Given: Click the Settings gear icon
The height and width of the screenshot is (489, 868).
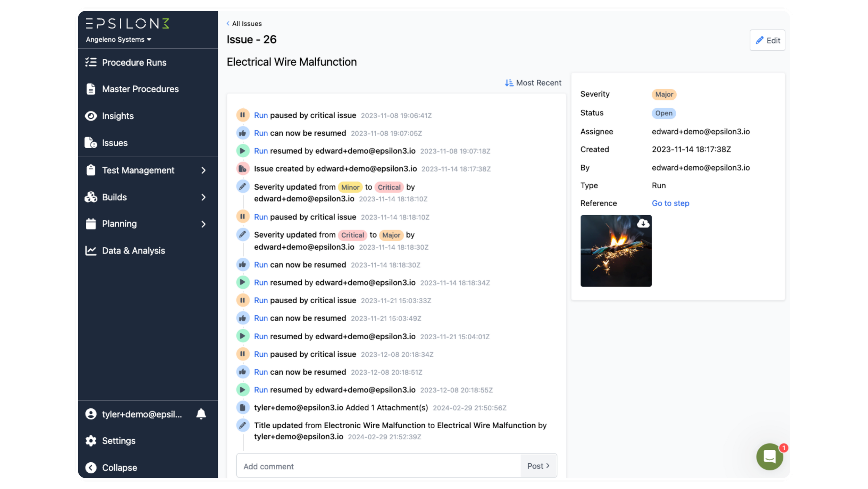Looking at the screenshot, I should (91, 441).
